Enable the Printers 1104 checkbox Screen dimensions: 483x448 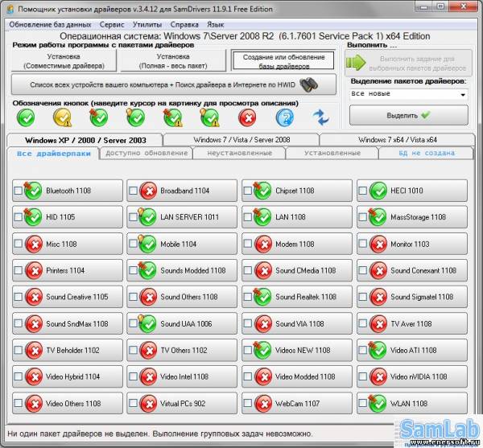pos(19,270)
